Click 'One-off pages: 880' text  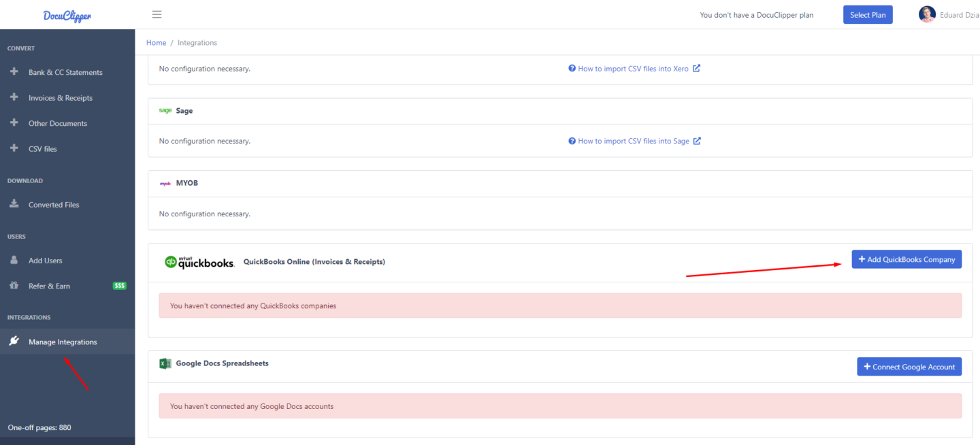pos(39,427)
